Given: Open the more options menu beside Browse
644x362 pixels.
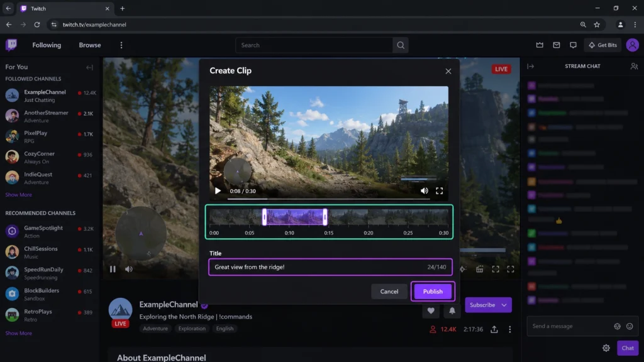Looking at the screenshot, I should coord(121,45).
